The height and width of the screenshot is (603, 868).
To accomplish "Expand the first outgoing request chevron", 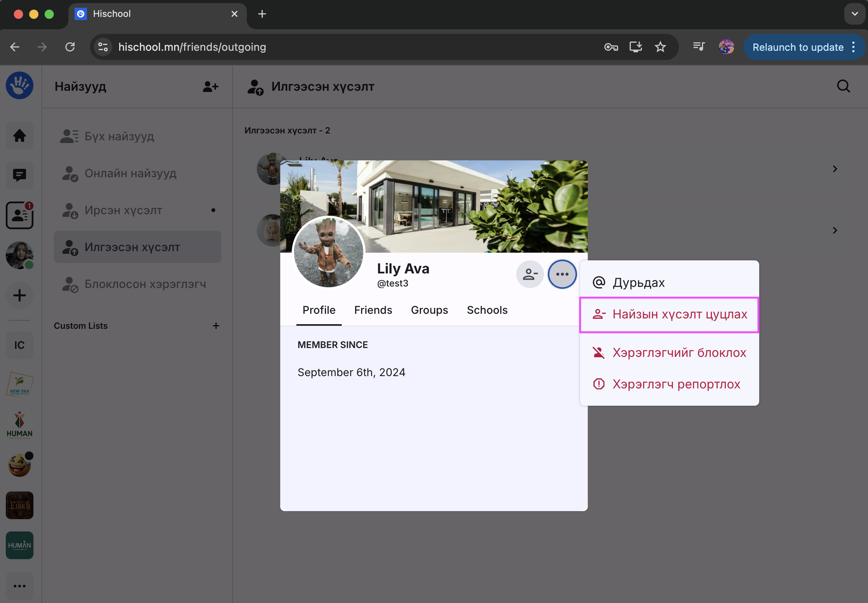I will 835,169.
